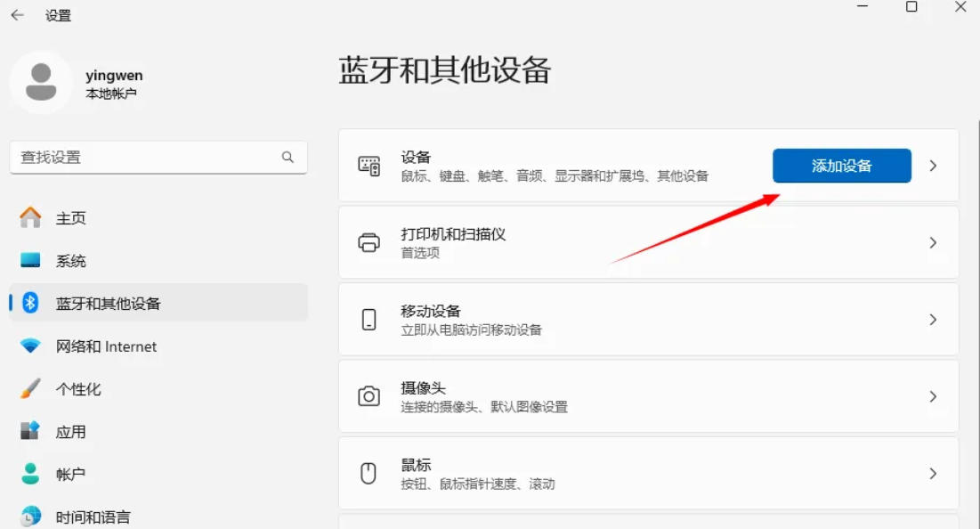Click the back arrow at top left
This screenshot has width=980, height=529.
pyautogui.click(x=17, y=15)
